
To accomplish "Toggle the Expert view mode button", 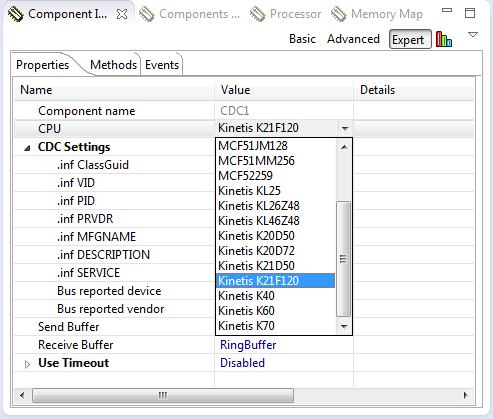I will point(410,40).
